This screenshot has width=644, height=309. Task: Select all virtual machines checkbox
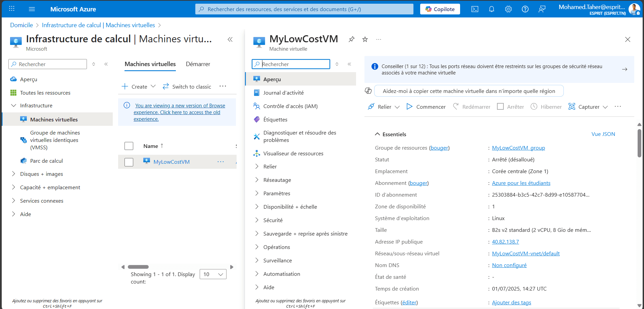129,146
